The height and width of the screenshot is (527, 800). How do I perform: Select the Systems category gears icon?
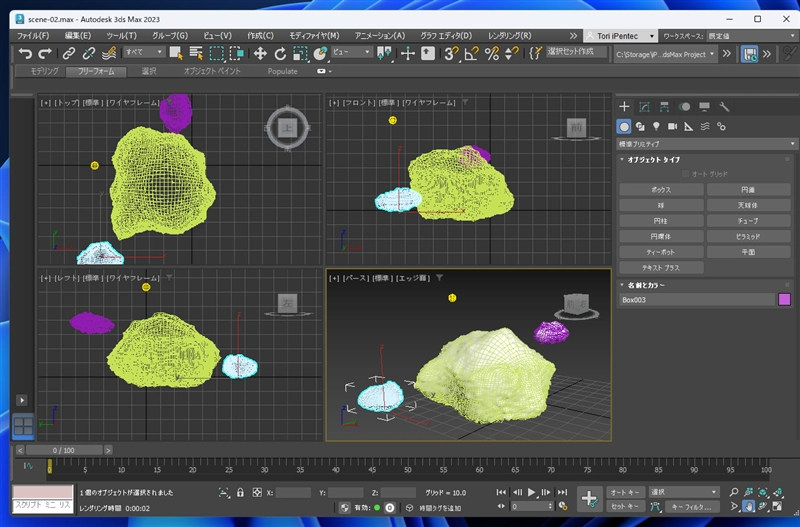721,126
